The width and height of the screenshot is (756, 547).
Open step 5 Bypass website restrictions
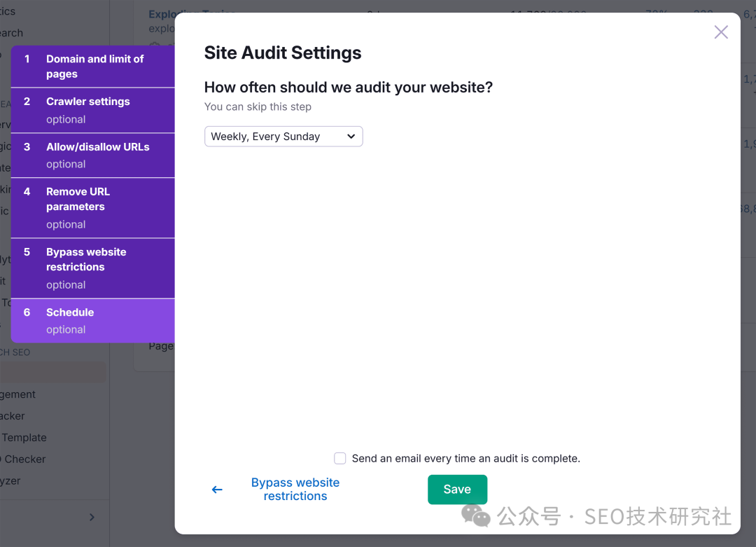[92, 268]
